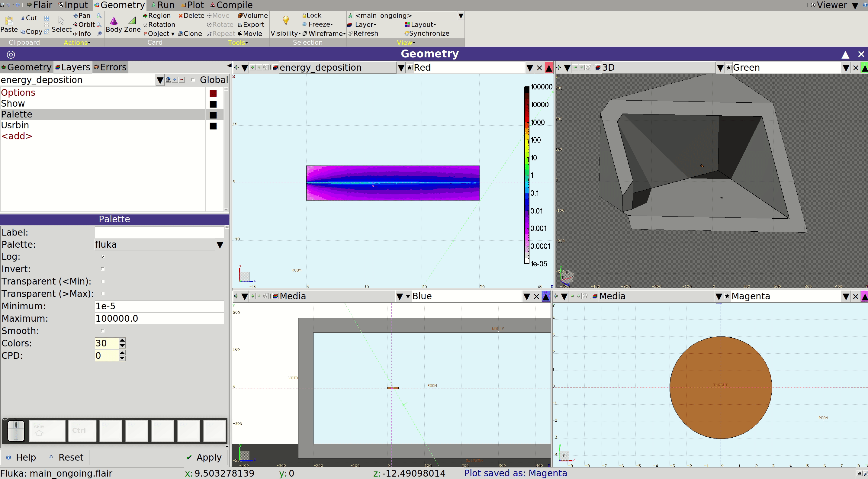Choose the Orbit action
868x479 pixels.
(x=84, y=24)
